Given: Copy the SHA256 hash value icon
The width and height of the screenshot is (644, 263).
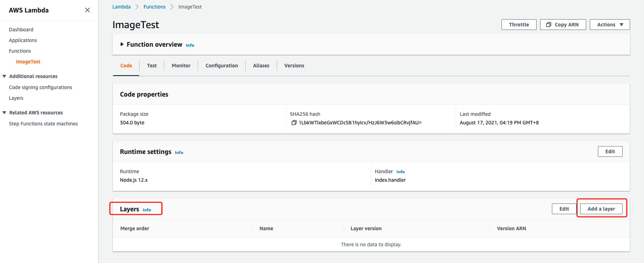Looking at the screenshot, I should (x=294, y=123).
